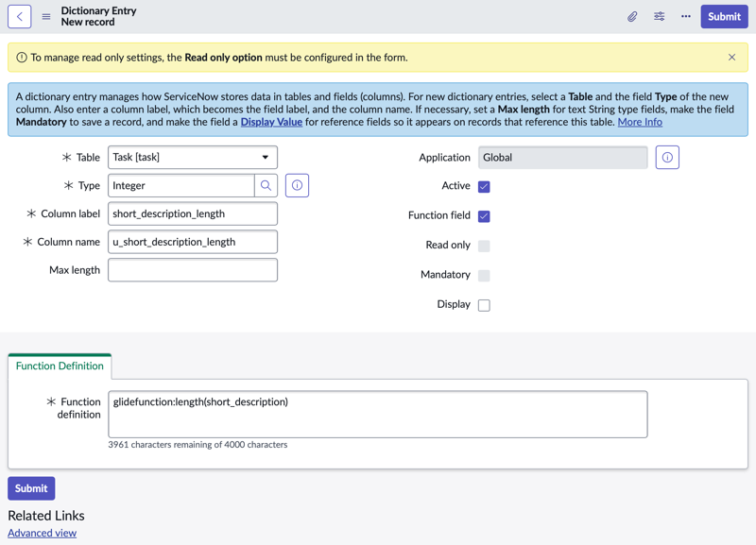The height and width of the screenshot is (545, 756).
Task: Open the form context hamburger menu
Action: 46,16
